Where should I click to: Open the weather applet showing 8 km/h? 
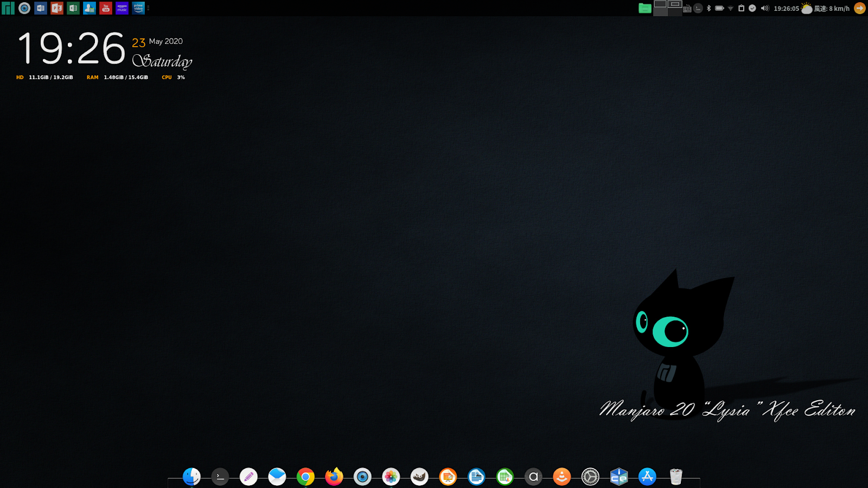pyautogui.click(x=826, y=8)
